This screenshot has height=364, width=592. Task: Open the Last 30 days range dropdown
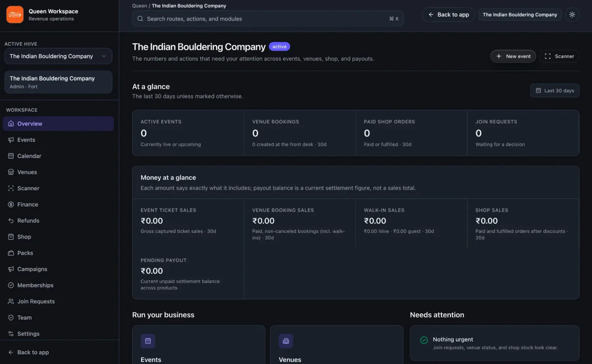click(x=555, y=90)
